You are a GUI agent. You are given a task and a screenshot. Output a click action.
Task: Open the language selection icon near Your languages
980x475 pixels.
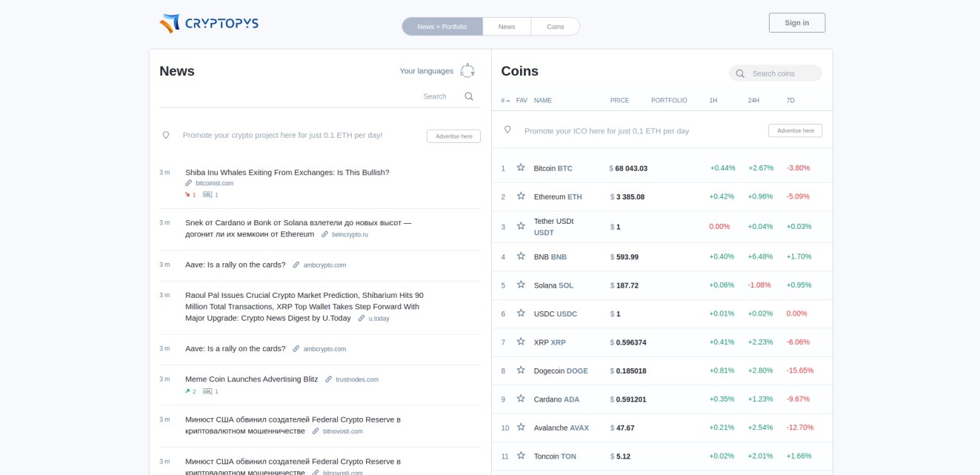pyautogui.click(x=467, y=70)
